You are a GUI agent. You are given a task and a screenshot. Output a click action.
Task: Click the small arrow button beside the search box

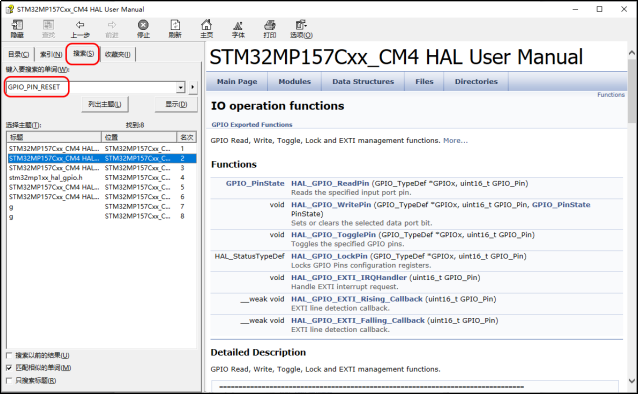[x=193, y=87]
